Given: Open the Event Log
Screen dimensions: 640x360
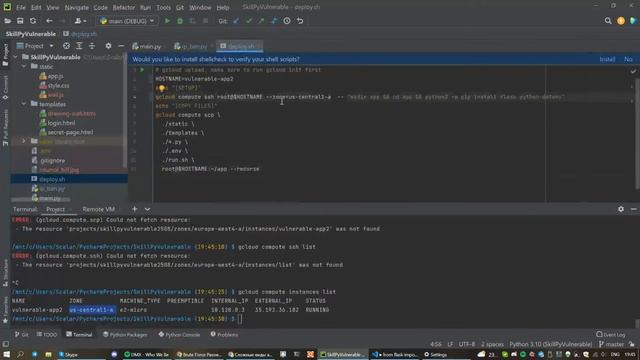Looking at the screenshot, I should pos(611,334).
